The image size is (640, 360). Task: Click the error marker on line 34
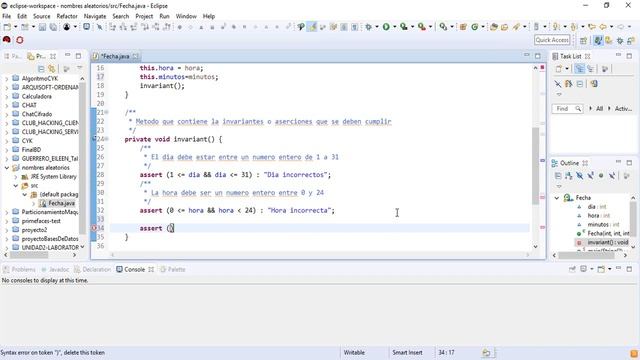94,228
